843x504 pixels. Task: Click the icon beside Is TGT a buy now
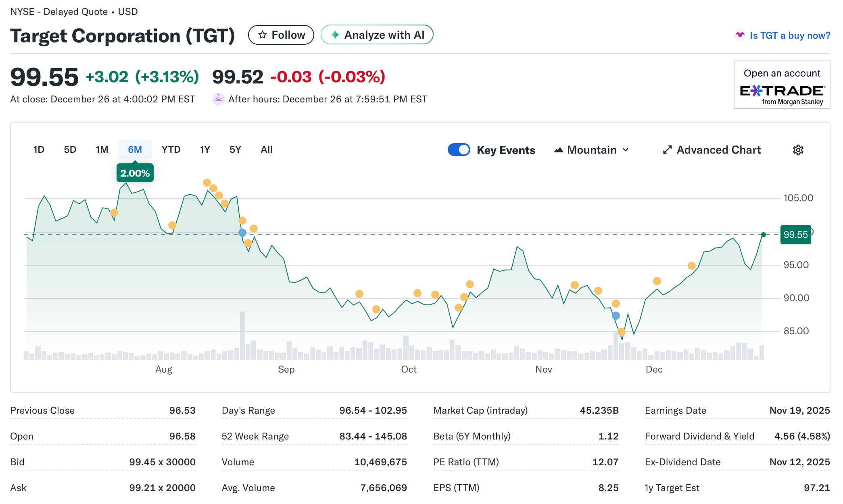click(x=740, y=35)
